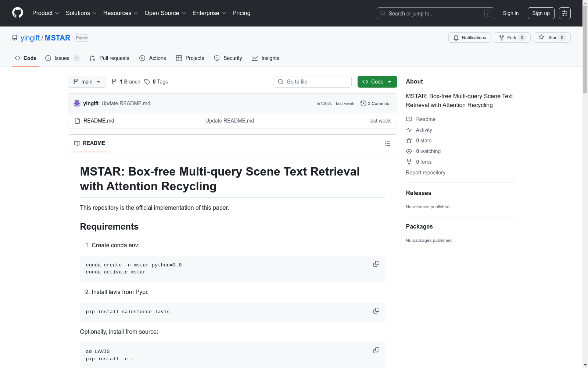Click the fork icon beside 0 forks
Image resolution: width=588 pixels, height=368 pixels.
pos(409,162)
